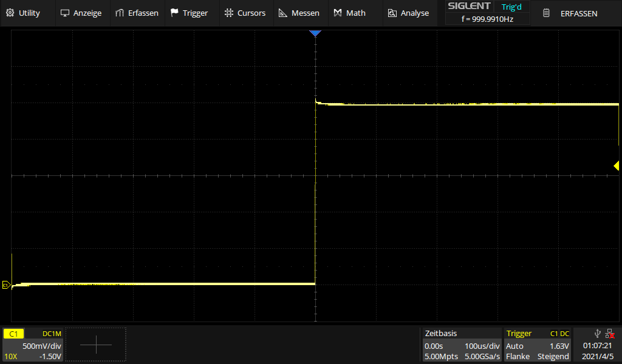Click the Cursors grid icon
The height and width of the screenshot is (364, 622).
coord(229,13)
